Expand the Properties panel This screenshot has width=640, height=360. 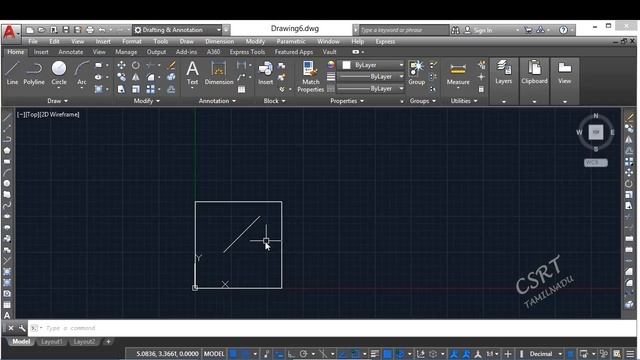347,101
